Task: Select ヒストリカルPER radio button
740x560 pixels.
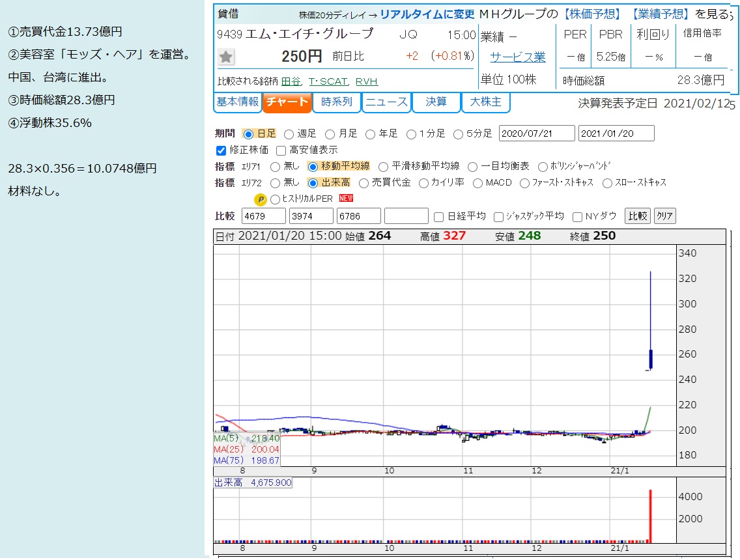Action: tap(275, 199)
